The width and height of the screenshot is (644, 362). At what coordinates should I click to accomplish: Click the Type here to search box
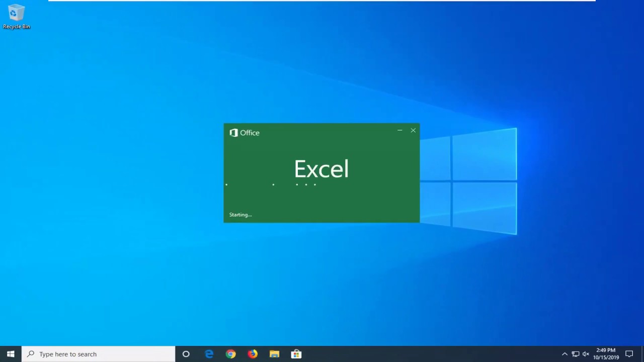[99, 354]
